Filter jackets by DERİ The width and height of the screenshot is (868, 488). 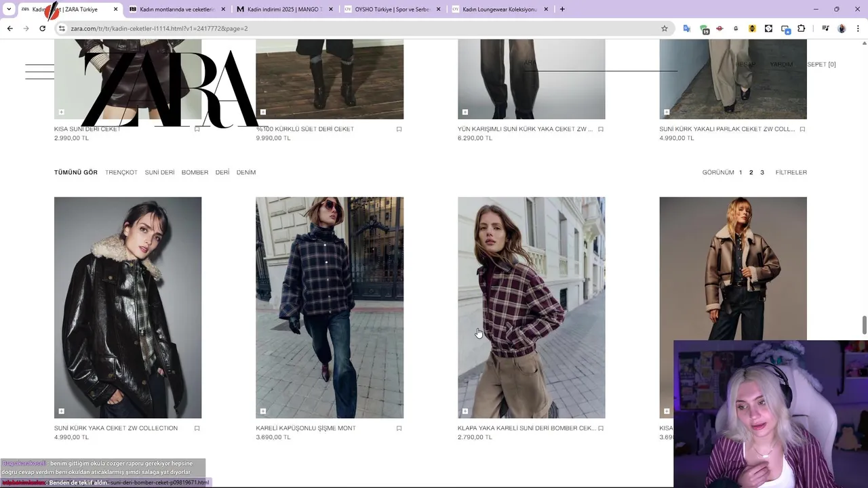pos(222,172)
